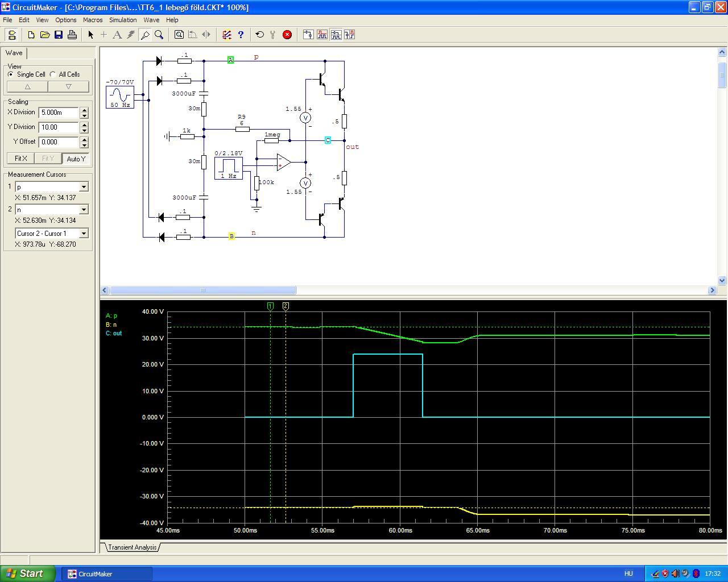
Task: Select the Arrow selection tool
Action: 90,35
